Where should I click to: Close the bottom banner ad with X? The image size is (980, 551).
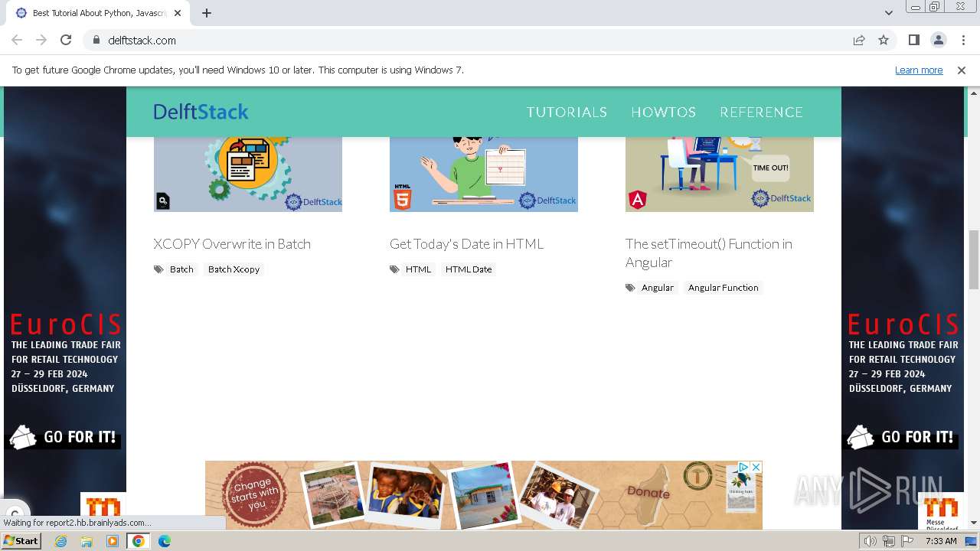756,467
